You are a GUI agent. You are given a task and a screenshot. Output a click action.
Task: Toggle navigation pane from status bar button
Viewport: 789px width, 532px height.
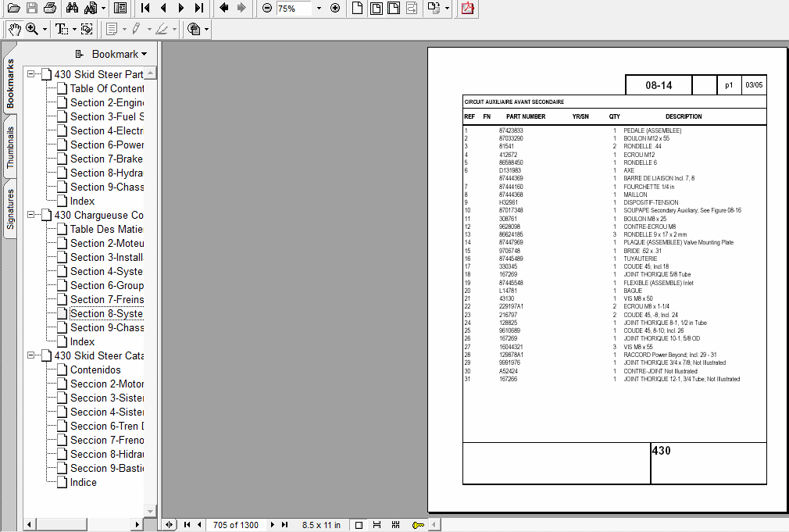coord(169,525)
